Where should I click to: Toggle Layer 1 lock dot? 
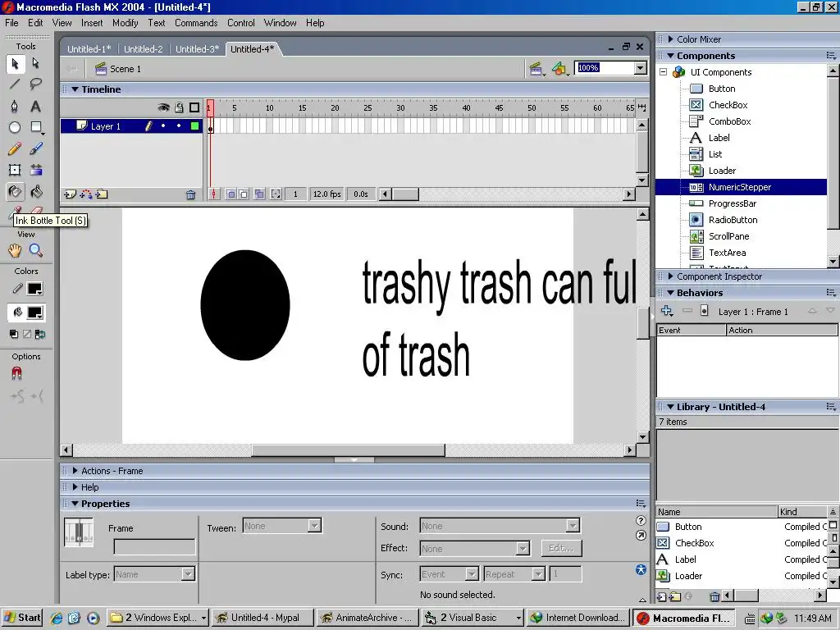pyautogui.click(x=179, y=126)
